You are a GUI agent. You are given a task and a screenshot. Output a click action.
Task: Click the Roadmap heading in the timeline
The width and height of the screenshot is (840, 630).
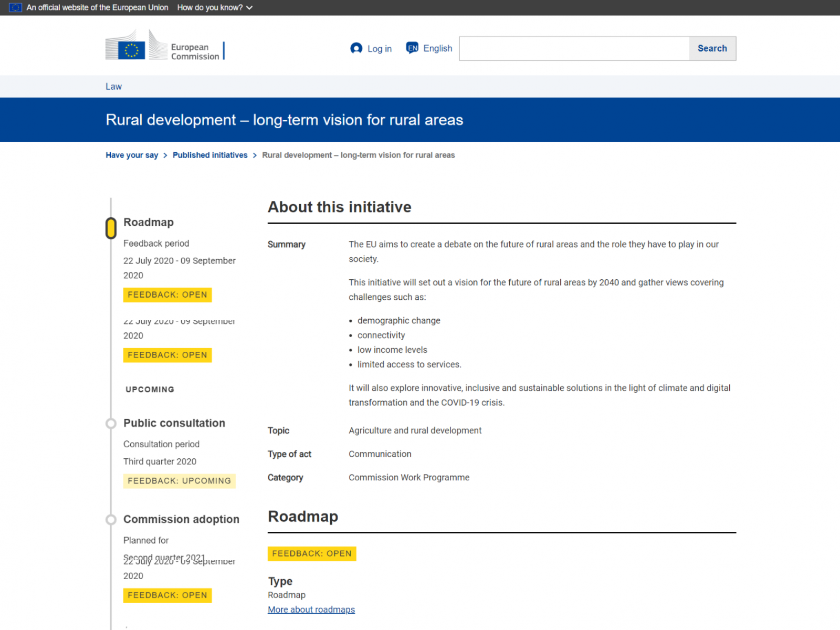[x=149, y=222]
